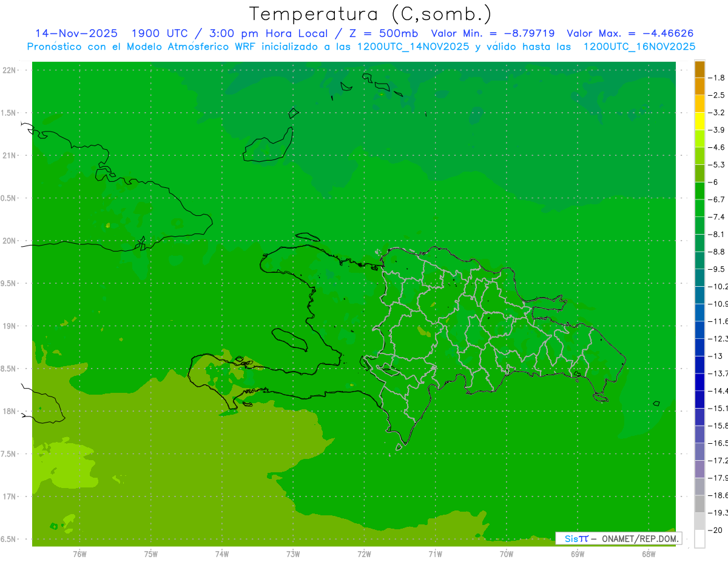Viewport: 728px width, 562px height.
Task: Click the date '14-Nov-2025' in the header
Action: tap(76, 33)
